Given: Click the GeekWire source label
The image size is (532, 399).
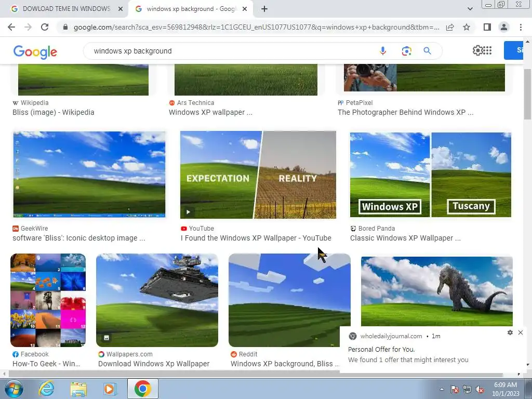Looking at the screenshot, I should coord(30,229).
